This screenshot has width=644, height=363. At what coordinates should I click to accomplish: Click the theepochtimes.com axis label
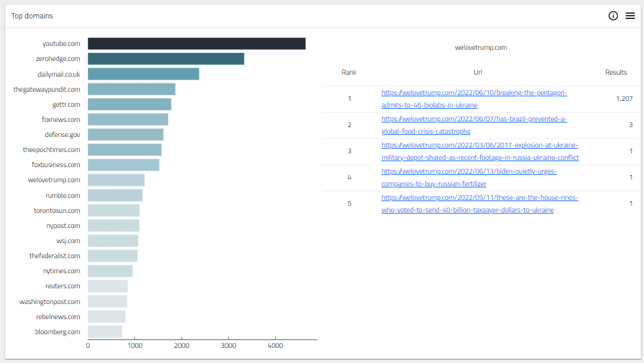(x=51, y=150)
